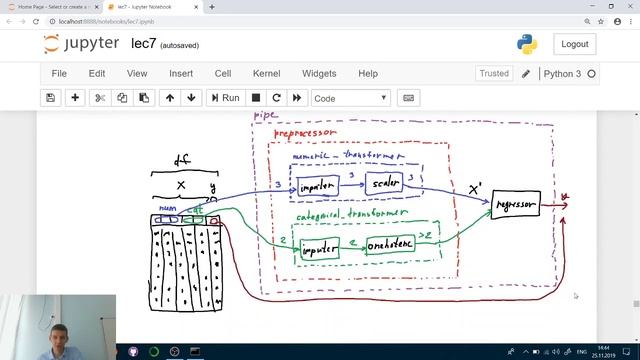Restart kernel and run all cells icon

(x=297, y=98)
